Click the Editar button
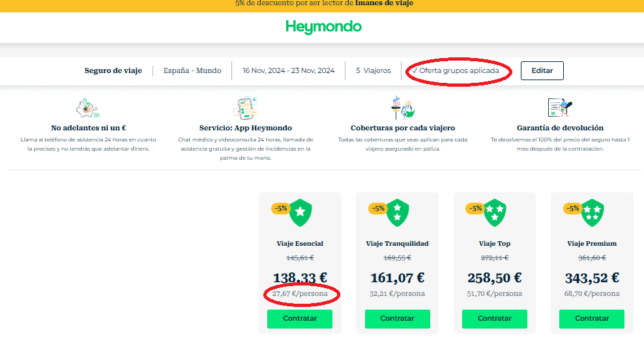 [x=542, y=70]
